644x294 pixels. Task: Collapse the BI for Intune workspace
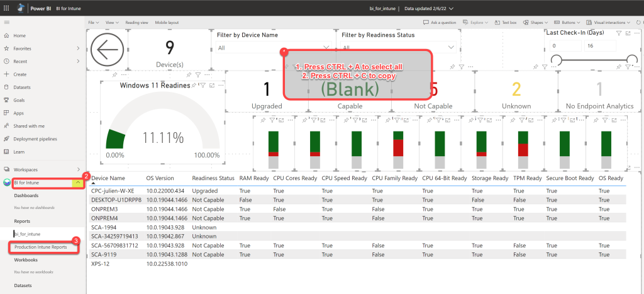(77, 183)
